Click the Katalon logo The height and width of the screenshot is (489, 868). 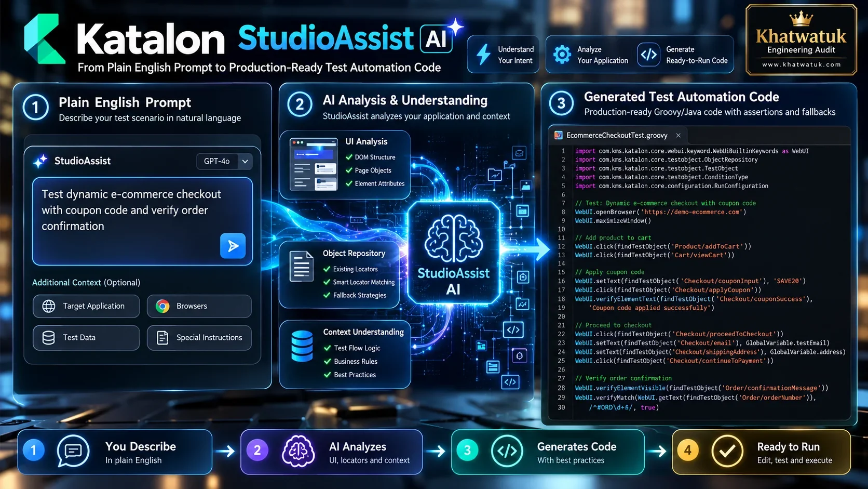[x=45, y=38]
